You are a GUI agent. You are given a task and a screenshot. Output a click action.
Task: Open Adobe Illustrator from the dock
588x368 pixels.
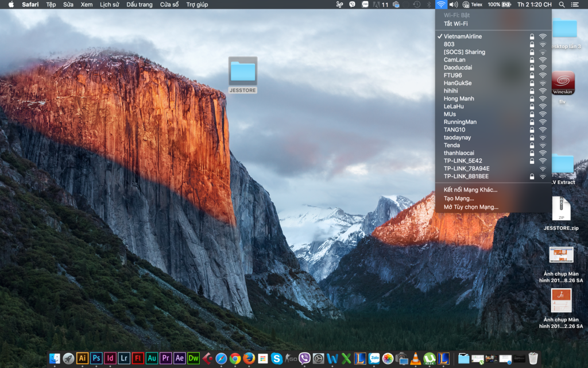point(83,358)
